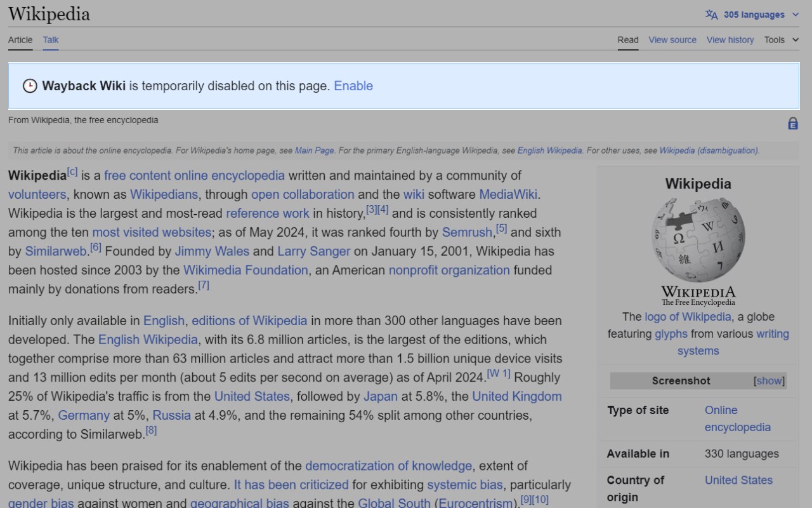The height and width of the screenshot is (508, 812).
Task: Click the 'Available in' infobox label
Action: [638, 454]
